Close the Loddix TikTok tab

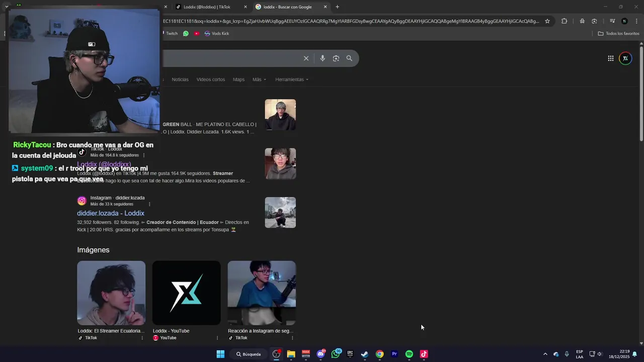[x=246, y=7]
